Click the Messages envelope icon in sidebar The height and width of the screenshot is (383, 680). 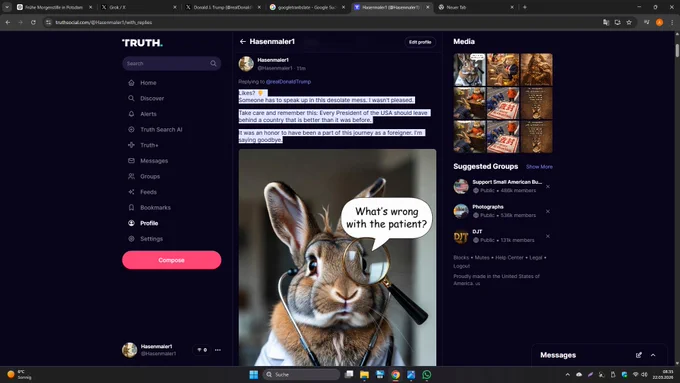(x=131, y=160)
